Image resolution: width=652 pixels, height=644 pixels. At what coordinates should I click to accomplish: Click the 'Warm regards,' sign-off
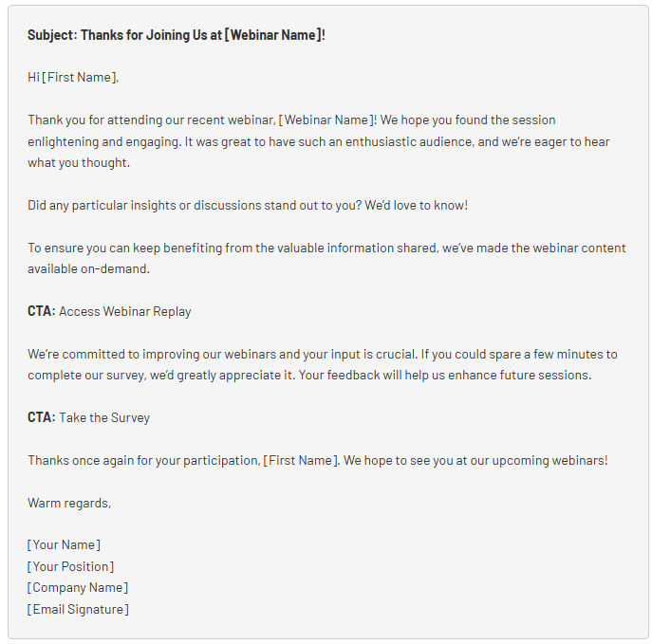(69, 503)
